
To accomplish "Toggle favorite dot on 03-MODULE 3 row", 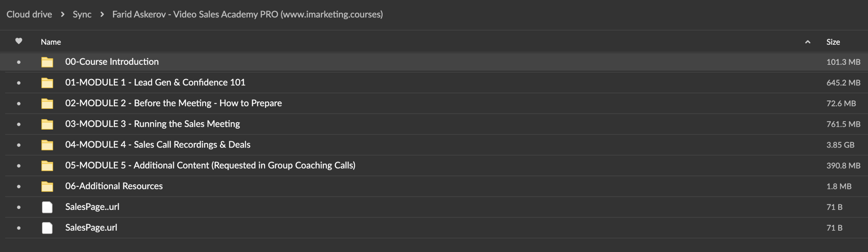I will 19,124.
